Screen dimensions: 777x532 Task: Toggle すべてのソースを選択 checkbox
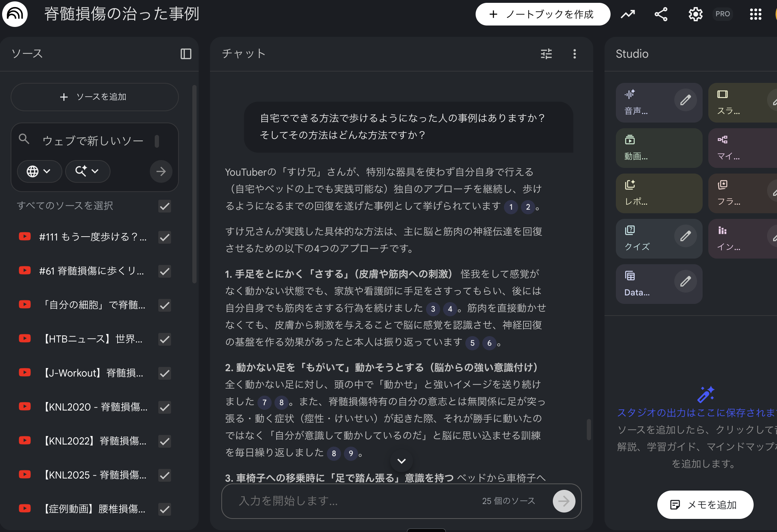pyautogui.click(x=164, y=206)
